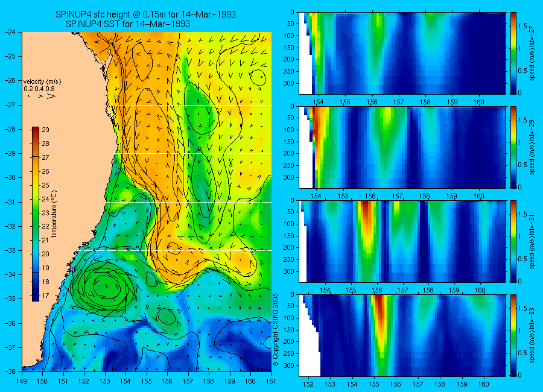Click the white transect line at latitude -27 on the map

click(x=190, y=106)
